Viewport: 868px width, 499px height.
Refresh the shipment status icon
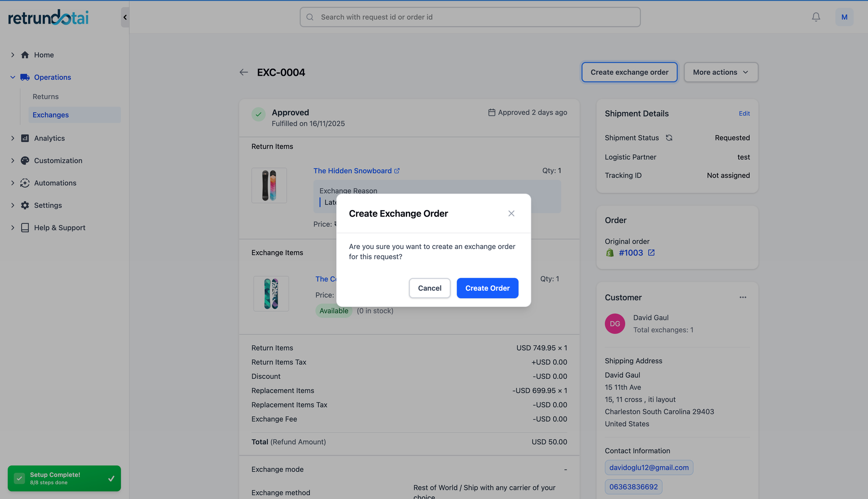(669, 138)
